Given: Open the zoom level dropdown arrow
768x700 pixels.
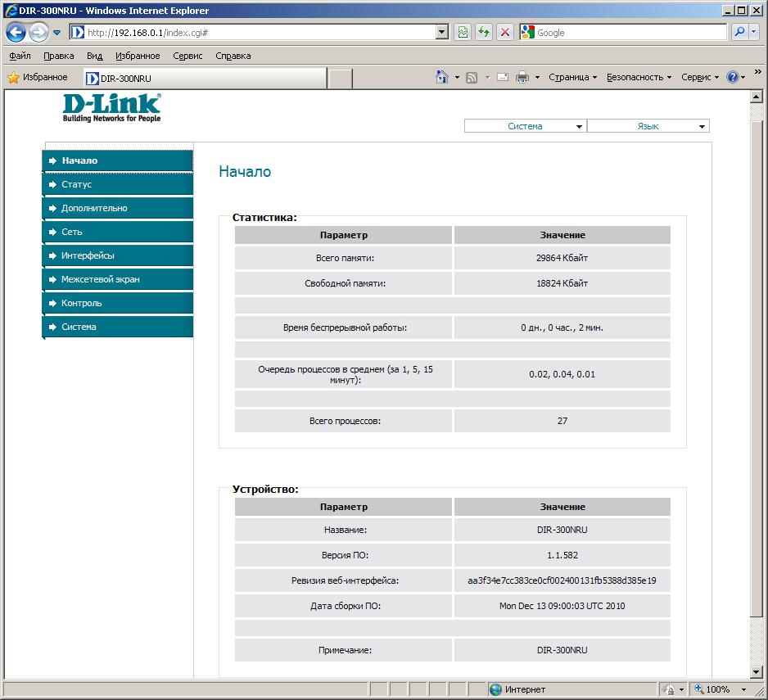Looking at the screenshot, I should [x=744, y=689].
